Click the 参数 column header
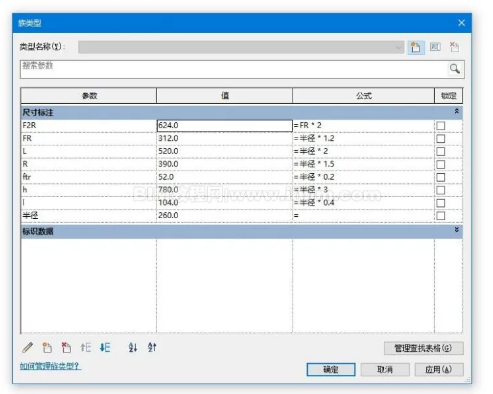493x394 pixels. point(89,96)
